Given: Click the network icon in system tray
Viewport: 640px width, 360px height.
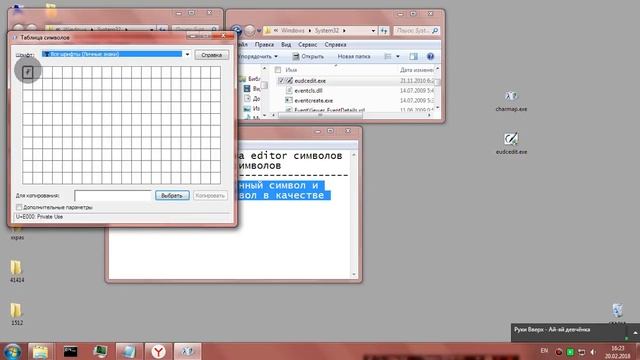Looking at the screenshot, I should point(582,351).
